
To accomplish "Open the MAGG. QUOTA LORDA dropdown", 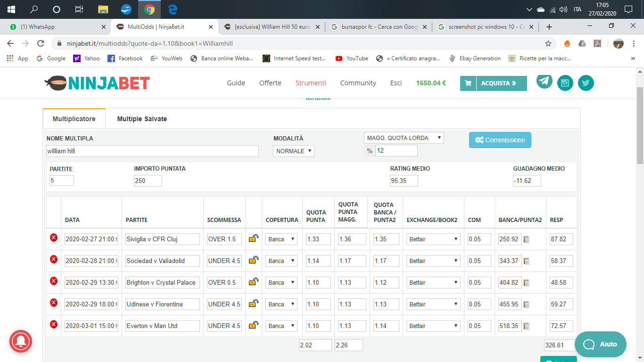I will coord(404,138).
